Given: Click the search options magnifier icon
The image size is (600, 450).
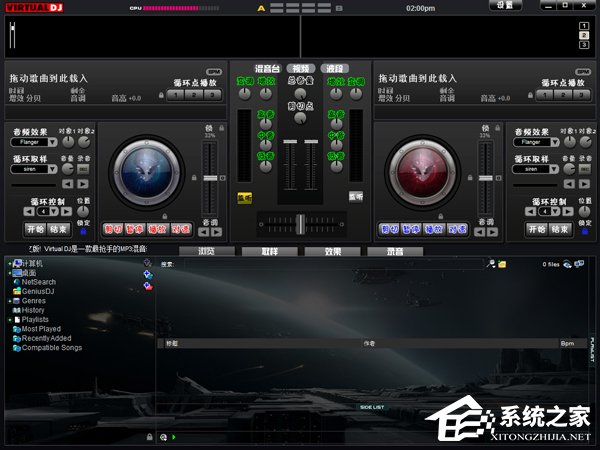Looking at the screenshot, I should pos(491,264).
